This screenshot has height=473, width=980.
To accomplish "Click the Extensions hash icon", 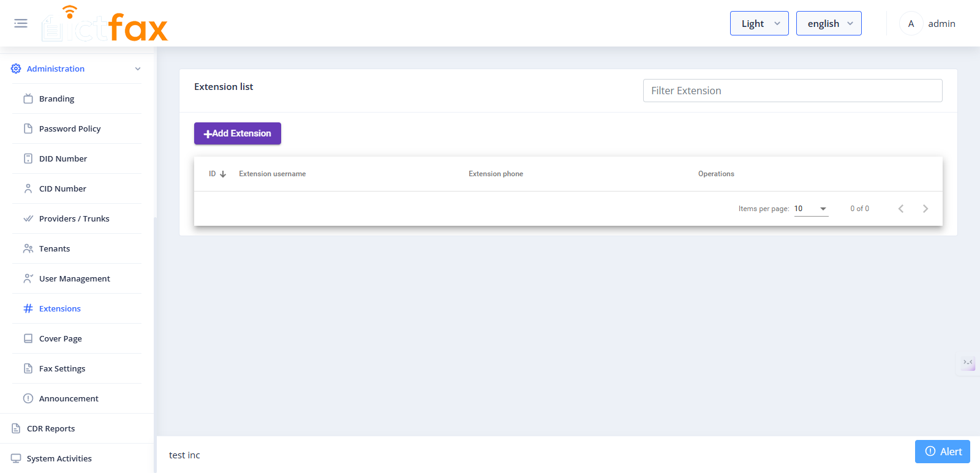I will pyautogui.click(x=28, y=308).
